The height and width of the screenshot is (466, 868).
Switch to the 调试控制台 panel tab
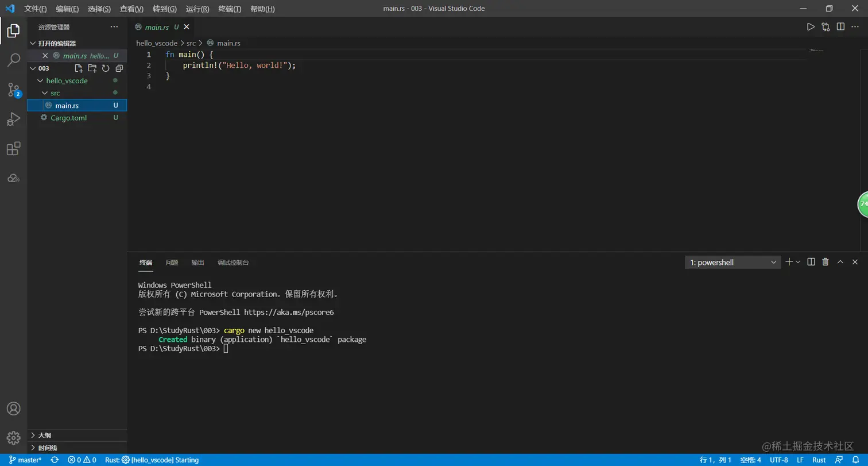click(x=233, y=262)
